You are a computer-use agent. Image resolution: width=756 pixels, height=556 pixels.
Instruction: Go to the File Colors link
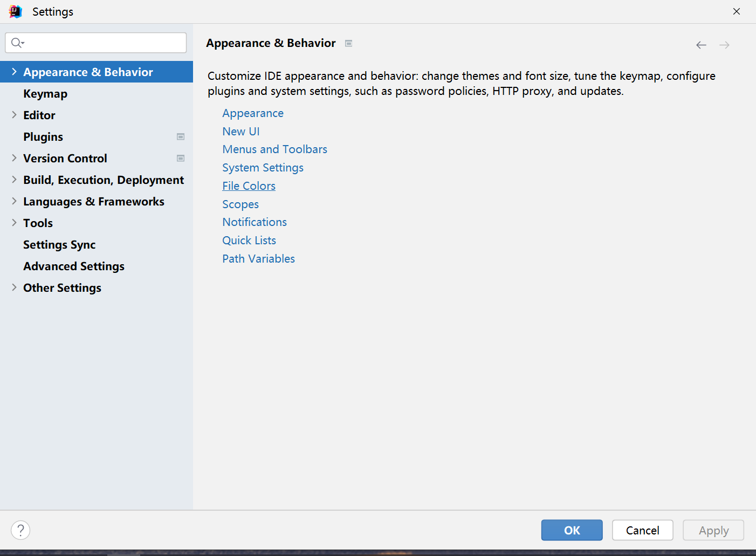(249, 186)
